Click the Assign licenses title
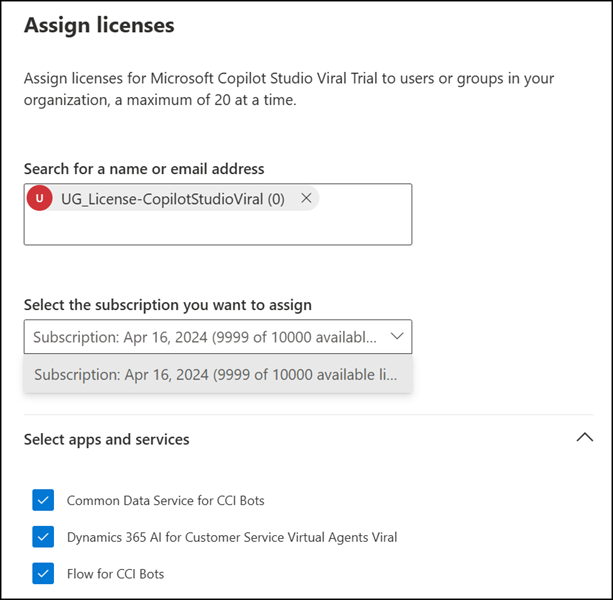This screenshot has height=600, width=613. (x=99, y=25)
